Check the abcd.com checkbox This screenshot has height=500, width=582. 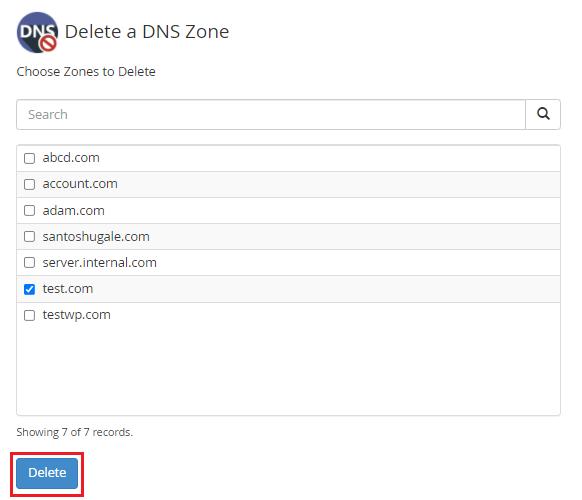[29, 159]
